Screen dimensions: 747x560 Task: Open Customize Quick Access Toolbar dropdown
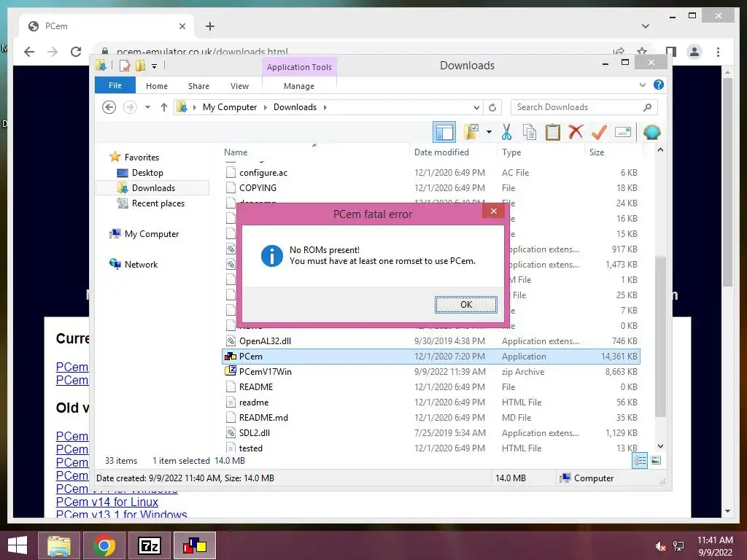coord(154,66)
